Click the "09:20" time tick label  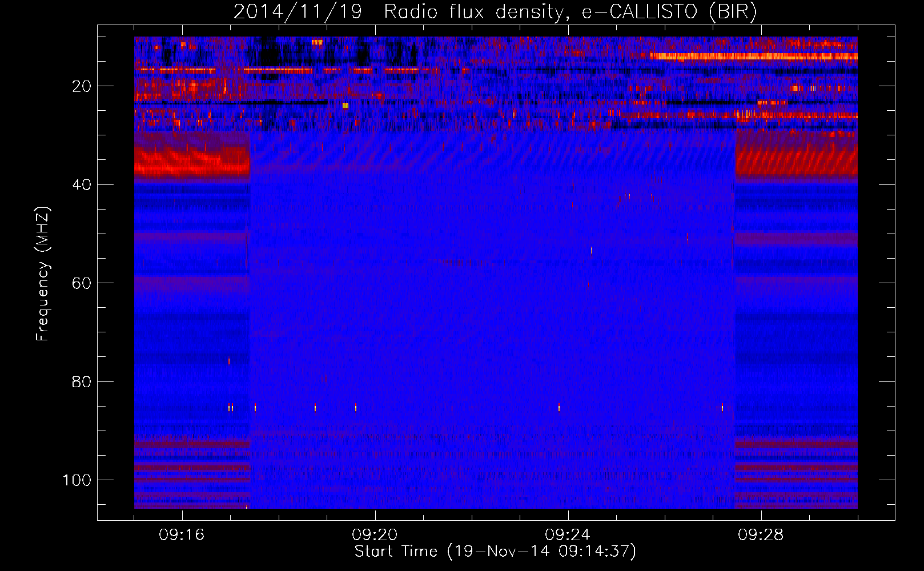375,535
